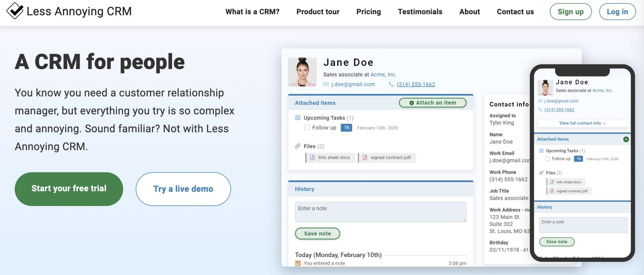Click Jane Doe's photo in phone mockup
Viewport: 644px width, 275px height.
[545, 88]
